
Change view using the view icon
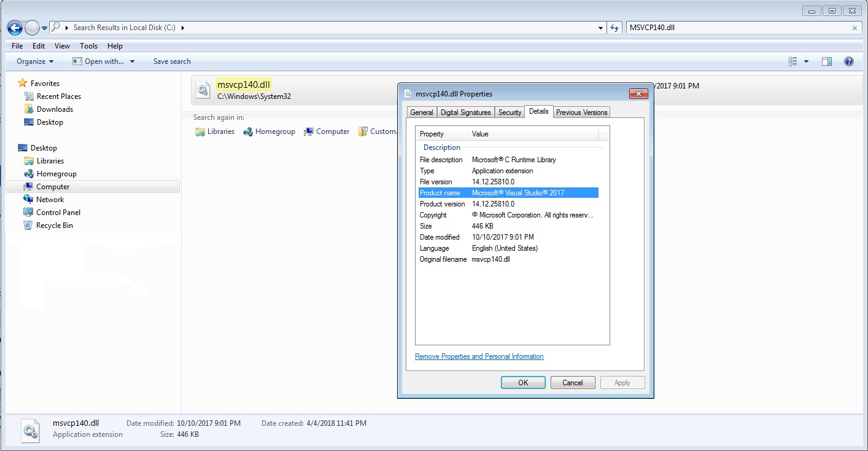[792, 61]
